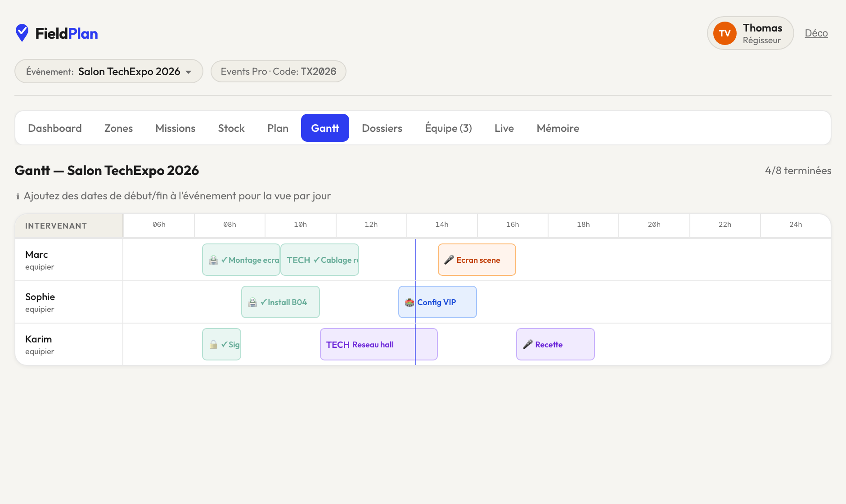846x504 pixels.
Task: Click the microphone icon on Recette task
Action: click(527, 345)
